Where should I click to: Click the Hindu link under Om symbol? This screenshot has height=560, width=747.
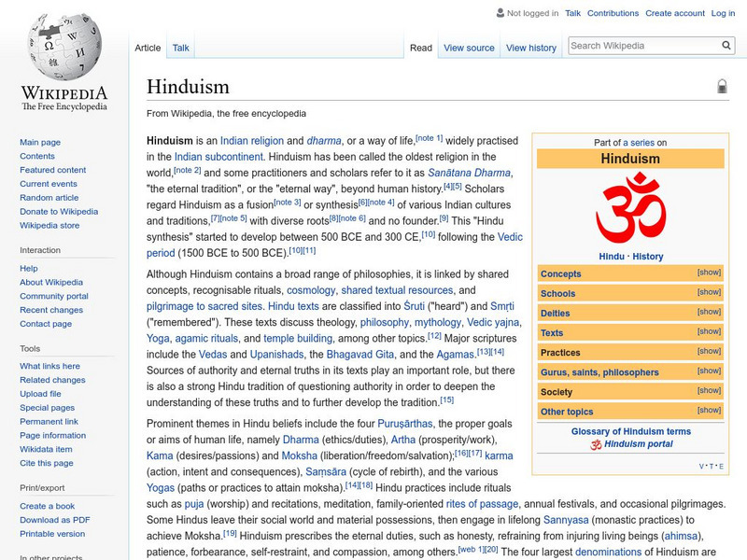pyautogui.click(x=612, y=256)
